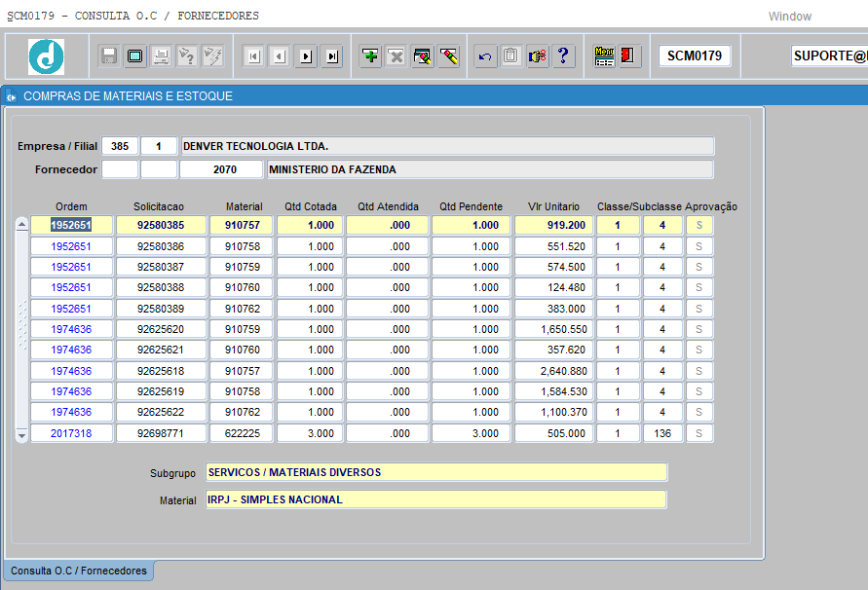
Task: Click Qtd Cotada 3.000 in the last row
Action: [310, 433]
